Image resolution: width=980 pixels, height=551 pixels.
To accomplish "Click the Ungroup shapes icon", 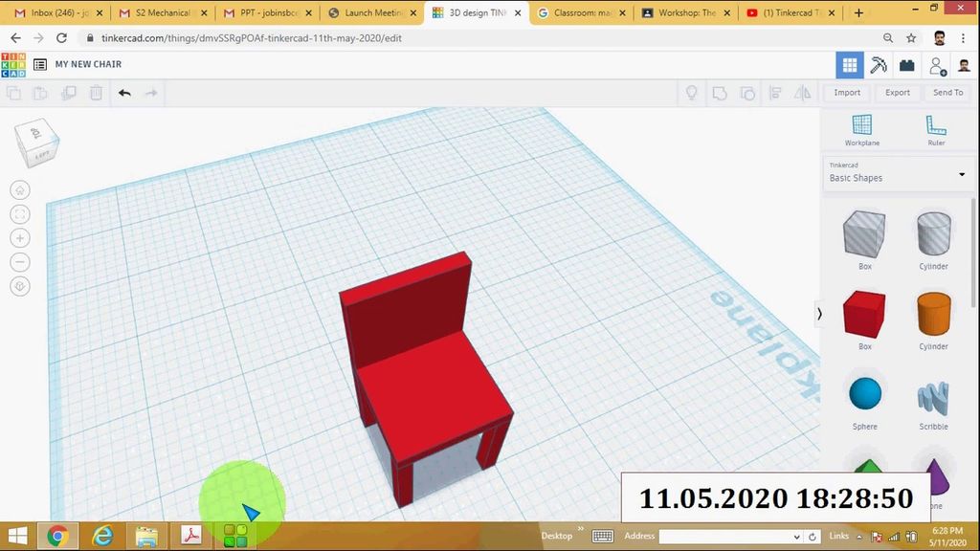I will pyautogui.click(x=747, y=93).
